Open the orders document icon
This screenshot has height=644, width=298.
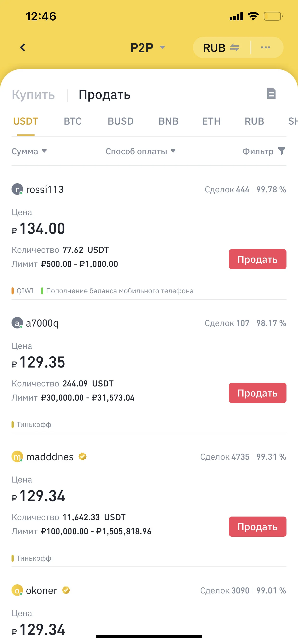[271, 94]
